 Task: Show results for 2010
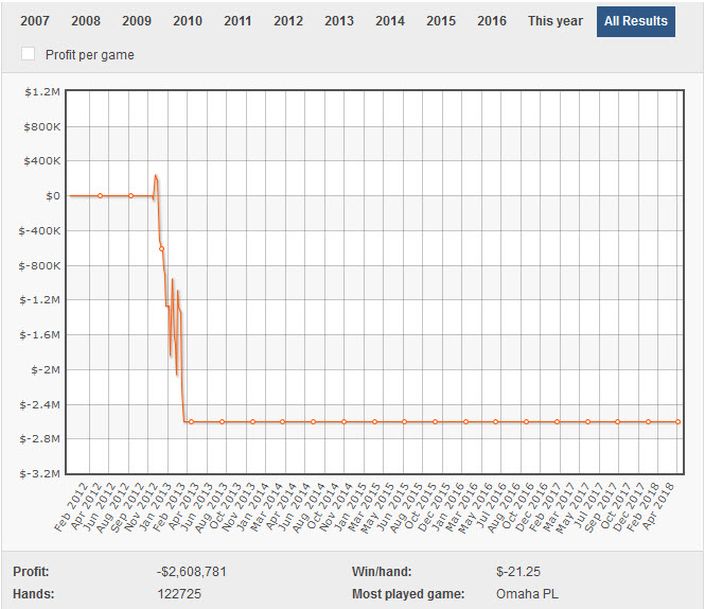click(187, 21)
